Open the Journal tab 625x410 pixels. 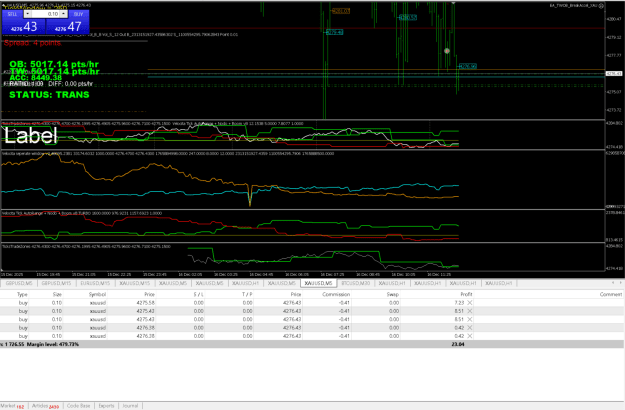pyautogui.click(x=130, y=406)
